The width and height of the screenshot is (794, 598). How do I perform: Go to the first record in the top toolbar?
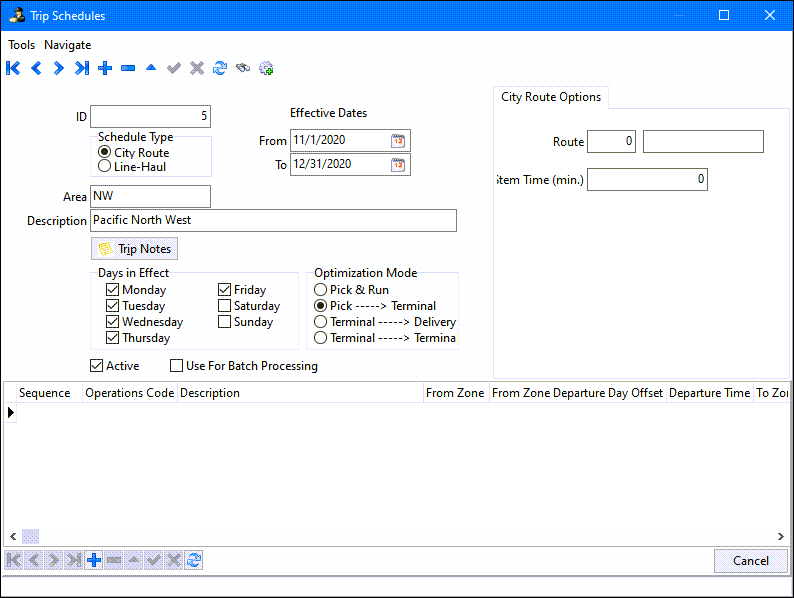13,68
